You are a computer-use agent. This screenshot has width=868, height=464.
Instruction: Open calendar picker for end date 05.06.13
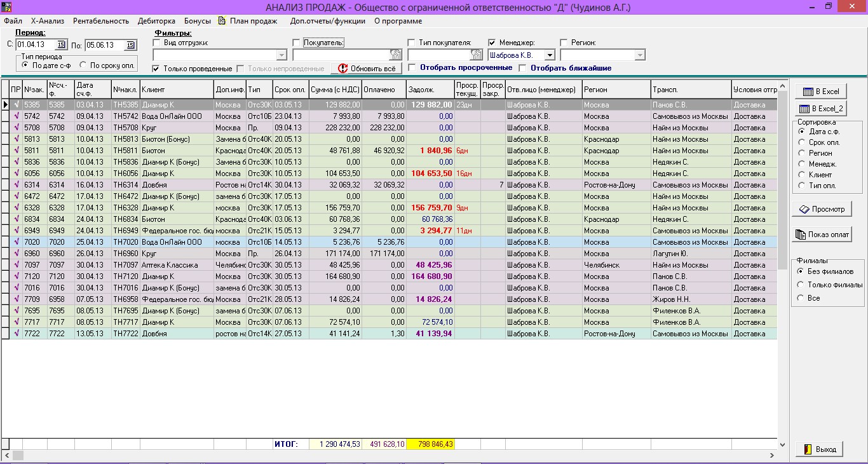130,44
